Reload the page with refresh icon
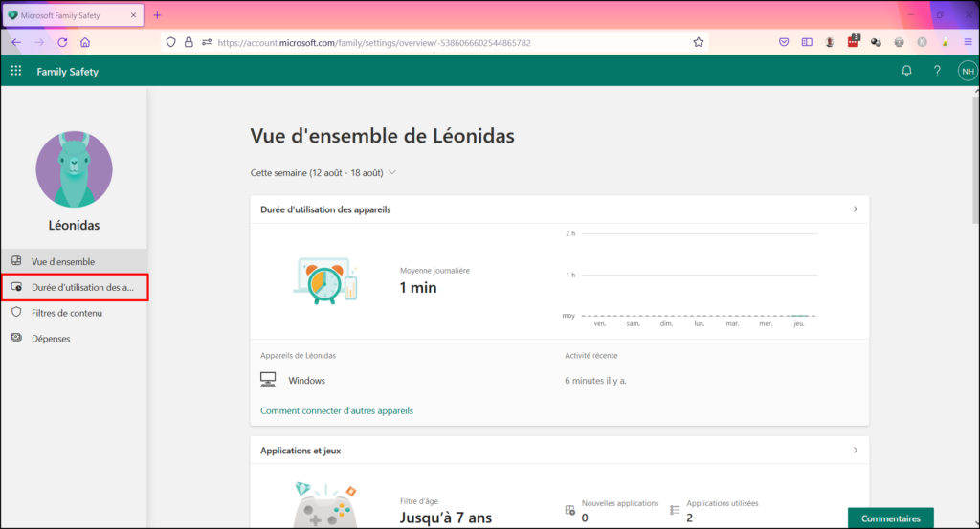980x529 pixels. (62, 42)
